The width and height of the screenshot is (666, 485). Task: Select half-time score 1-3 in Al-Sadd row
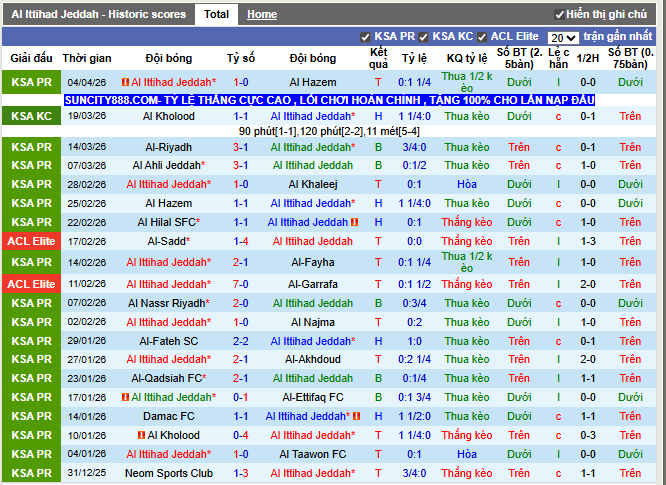click(x=588, y=241)
